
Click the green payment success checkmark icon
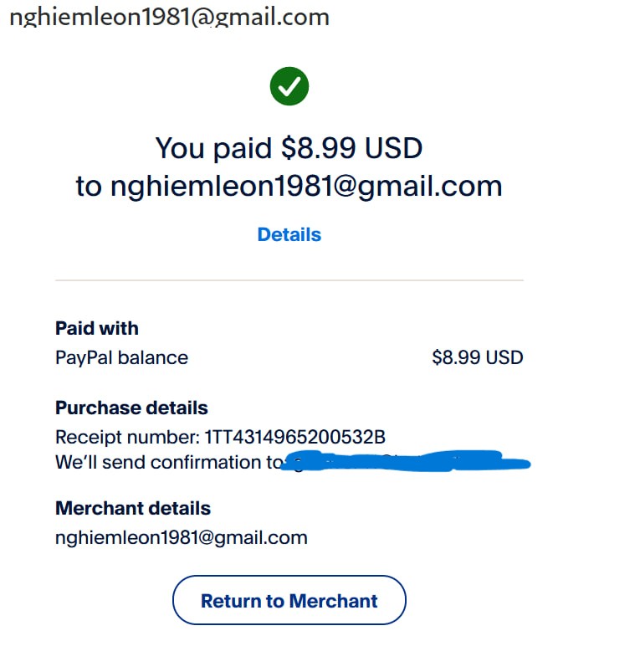pyautogui.click(x=289, y=86)
